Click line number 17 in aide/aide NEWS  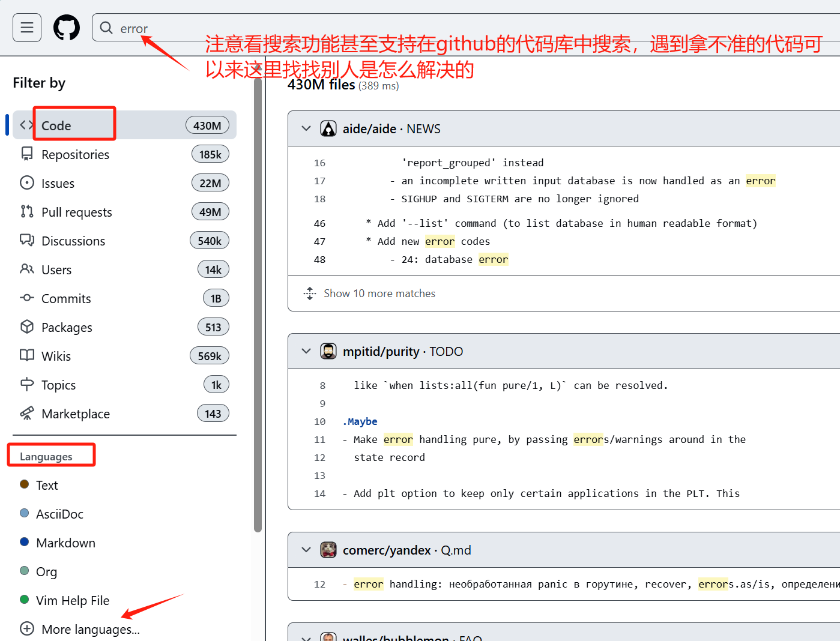[x=319, y=181]
